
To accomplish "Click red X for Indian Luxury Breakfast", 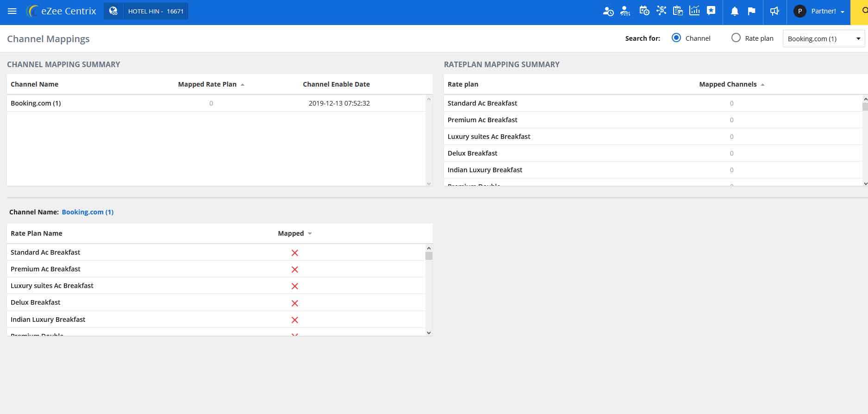I will 294,320.
